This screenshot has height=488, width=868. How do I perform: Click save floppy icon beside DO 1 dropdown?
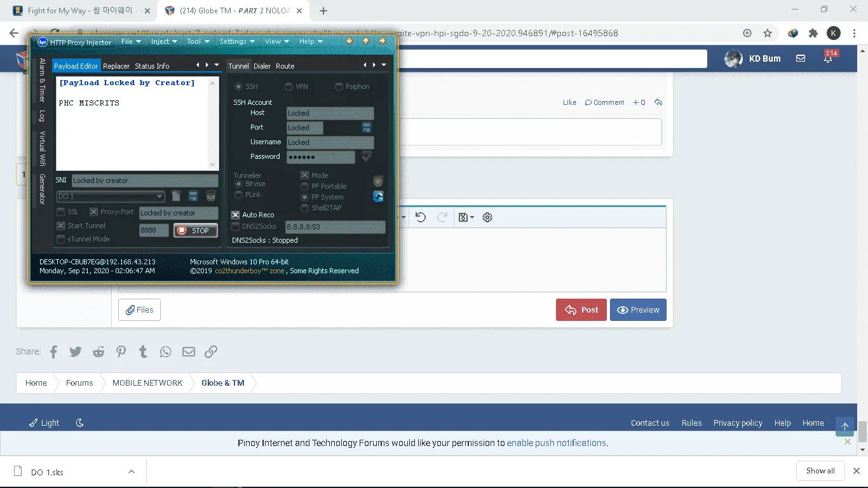pos(194,196)
